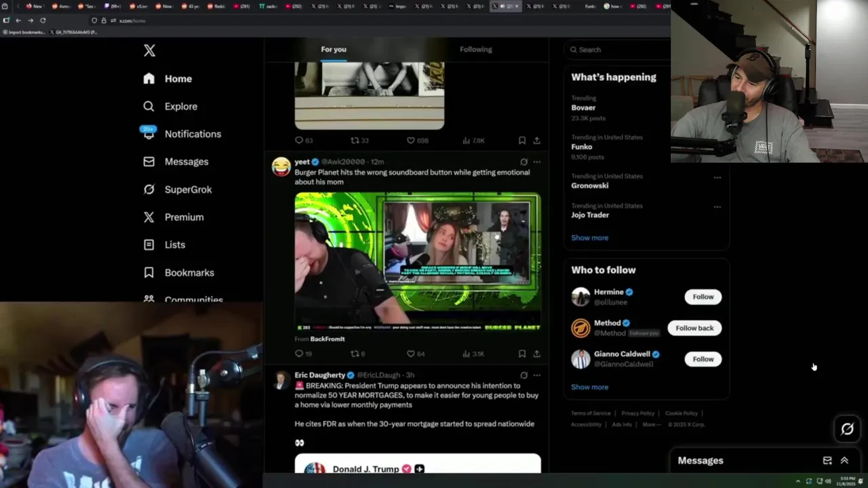
Task: Bookmark the top post above yeet
Action: click(x=522, y=140)
